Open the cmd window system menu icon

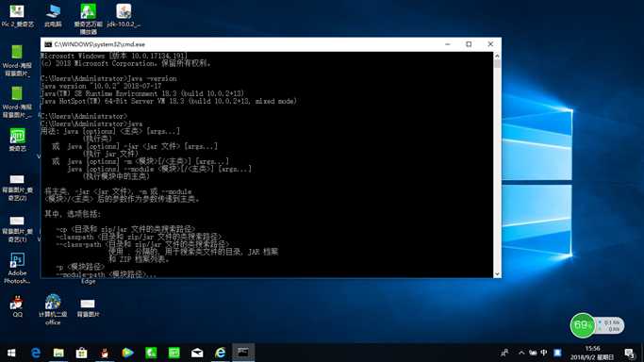[48, 44]
